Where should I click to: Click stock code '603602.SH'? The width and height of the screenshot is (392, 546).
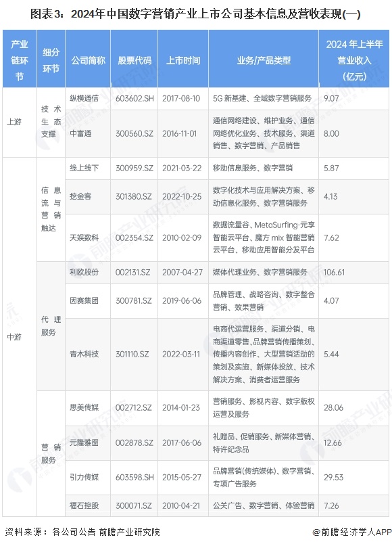pos(134,99)
